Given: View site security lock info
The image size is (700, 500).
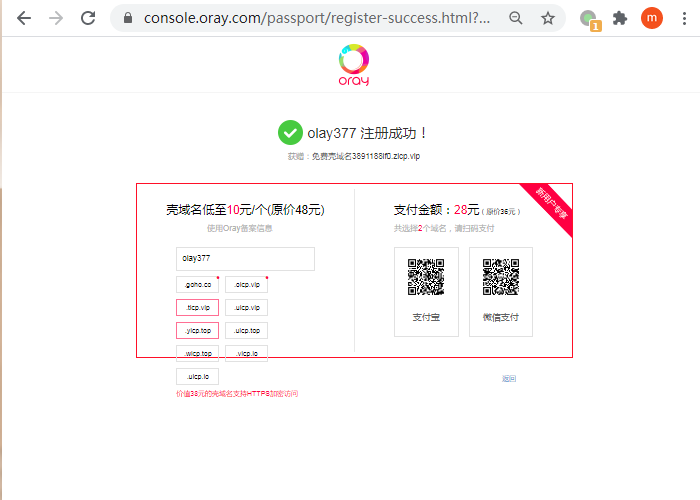Looking at the screenshot, I should (128, 18).
